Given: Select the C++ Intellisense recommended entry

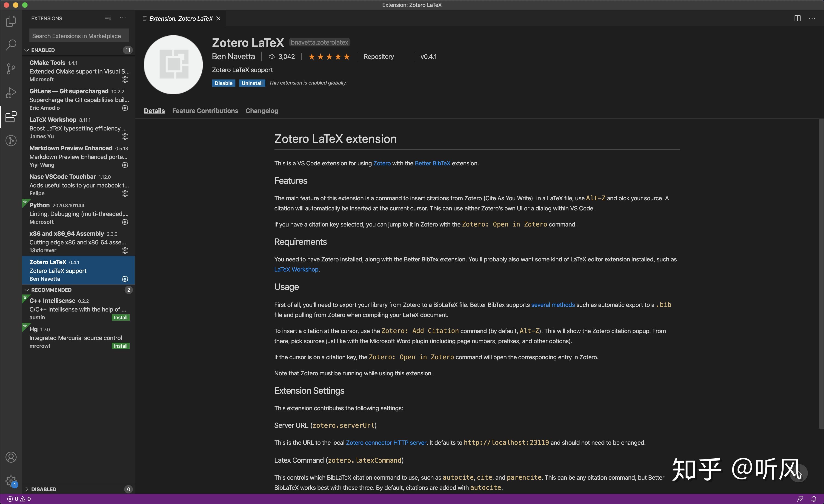Looking at the screenshot, I should pos(78,309).
